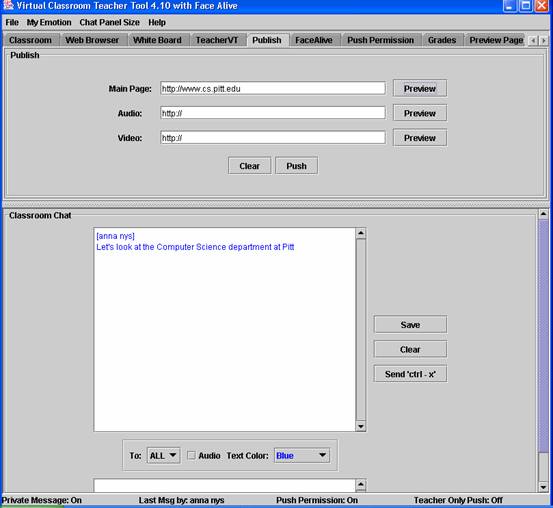Click chat panel scroll-down arrow on right edge
Image resolution: width=553 pixels, height=508 pixels.
pyautogui.click(x=543, y=488)
